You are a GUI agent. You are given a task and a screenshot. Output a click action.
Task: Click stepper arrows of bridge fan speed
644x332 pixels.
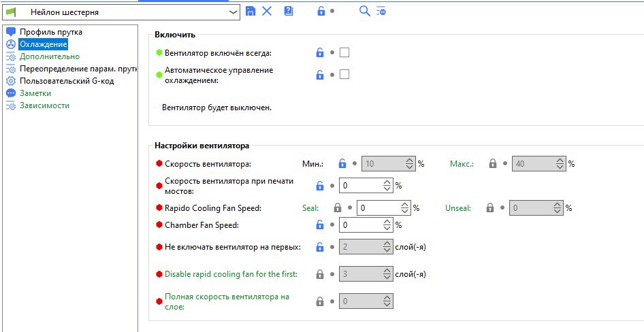[387, 185]
